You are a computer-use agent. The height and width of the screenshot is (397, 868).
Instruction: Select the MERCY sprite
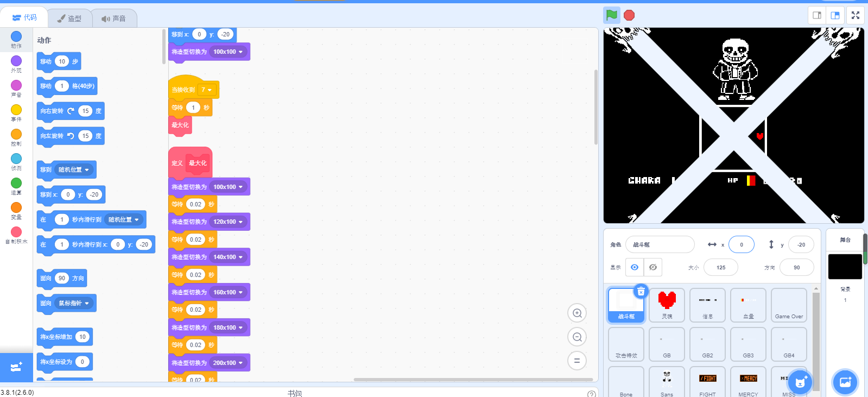click(x=748, y=382)
